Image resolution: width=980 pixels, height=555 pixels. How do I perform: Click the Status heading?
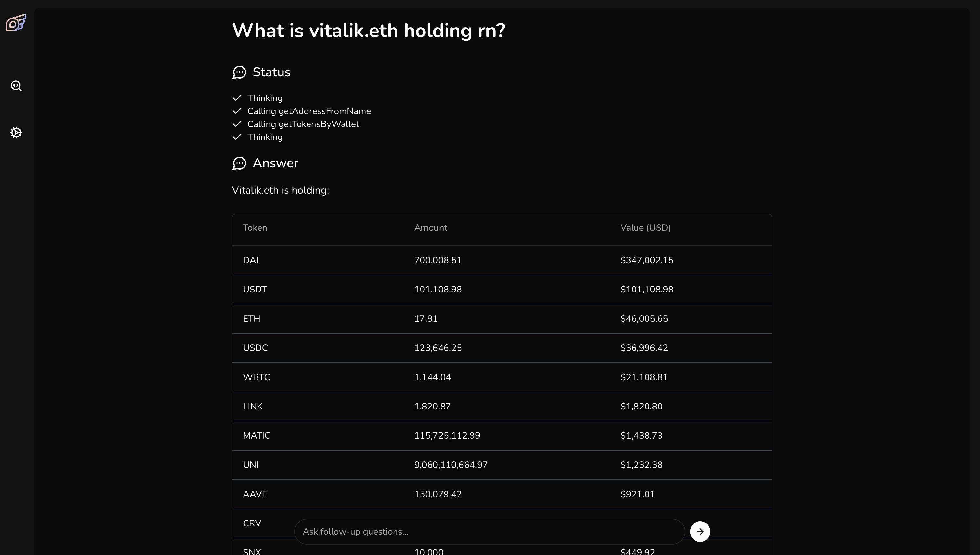click(x=271, y=72)
